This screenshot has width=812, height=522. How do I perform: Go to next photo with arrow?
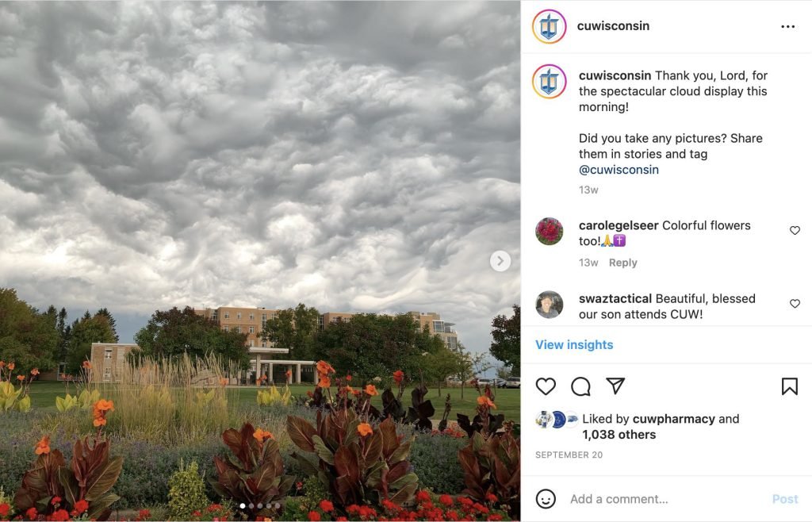click(500, 261)
